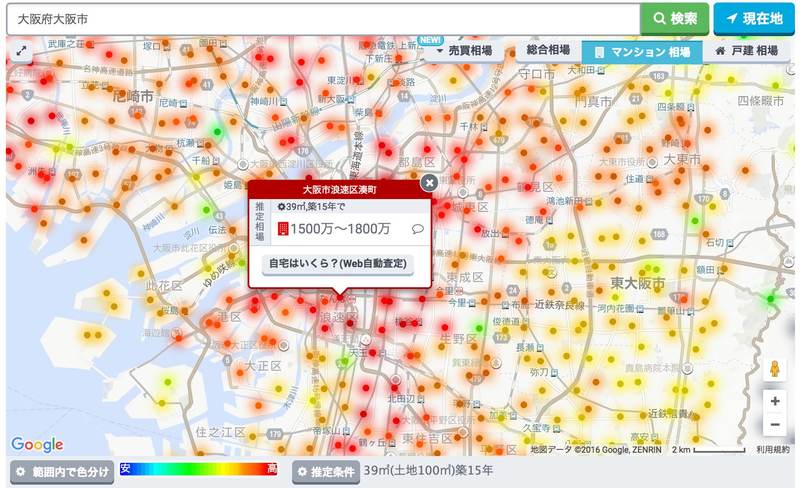This screenshot has width=800, height=488.
Task: Click the 四條畷市 city label on map
Action: tap(760, 101)
